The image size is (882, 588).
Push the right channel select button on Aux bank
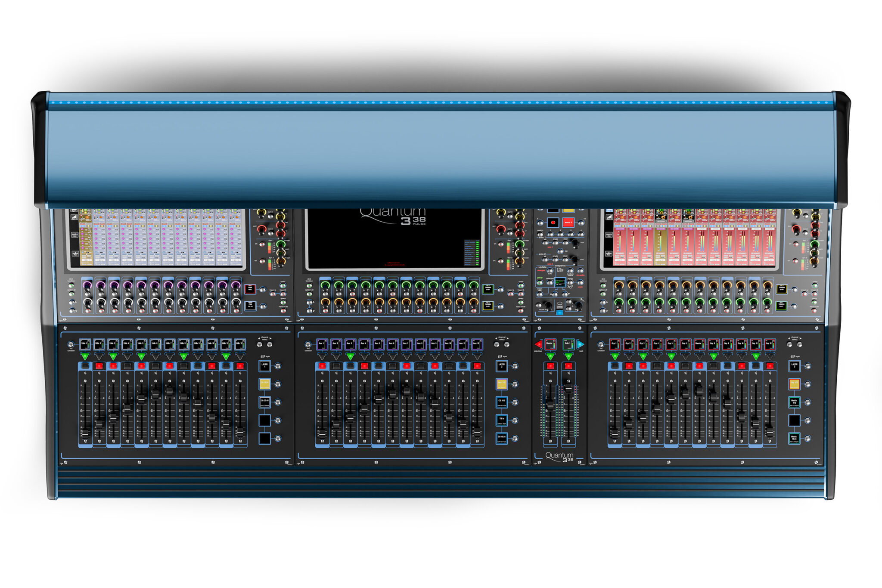tap(507, 344)
